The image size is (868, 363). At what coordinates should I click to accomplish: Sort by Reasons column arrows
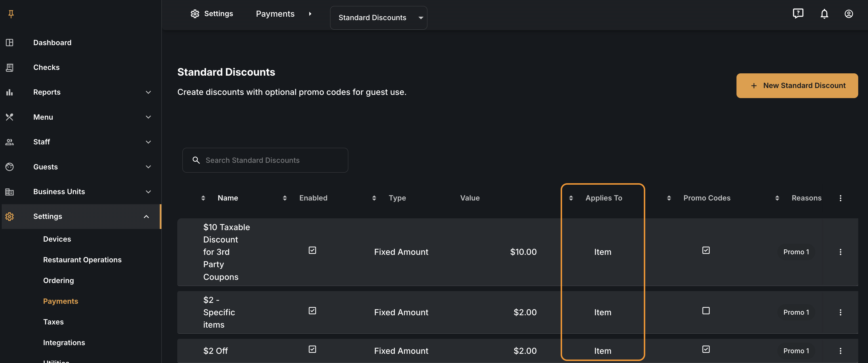[x=777, y=198]
